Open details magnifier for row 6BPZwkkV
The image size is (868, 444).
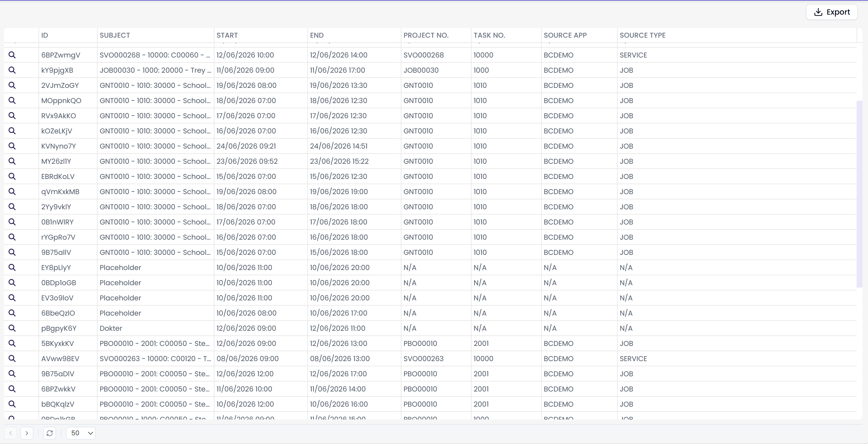pyautogui.click(x=12, y=389)
